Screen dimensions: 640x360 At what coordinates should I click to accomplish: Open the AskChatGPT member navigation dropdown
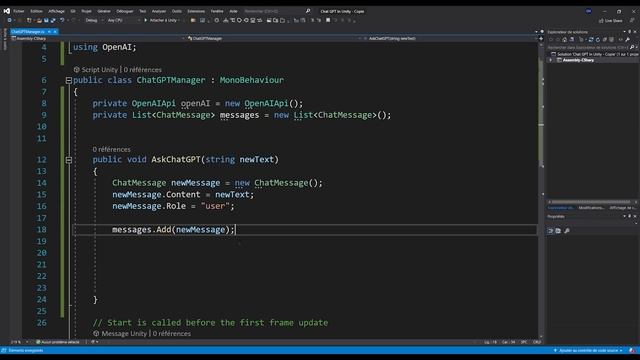(x=451, y=38)
